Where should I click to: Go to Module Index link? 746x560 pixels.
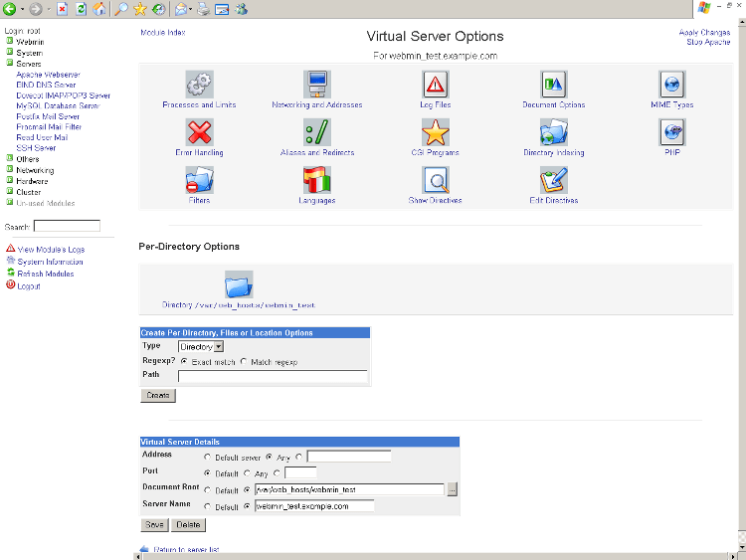coord(163,33)
